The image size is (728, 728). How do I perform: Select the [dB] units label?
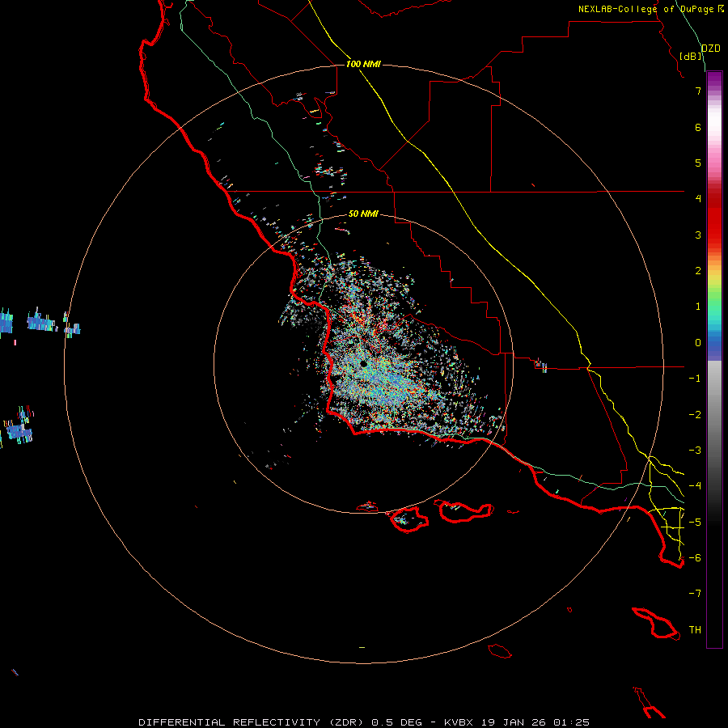691,56
